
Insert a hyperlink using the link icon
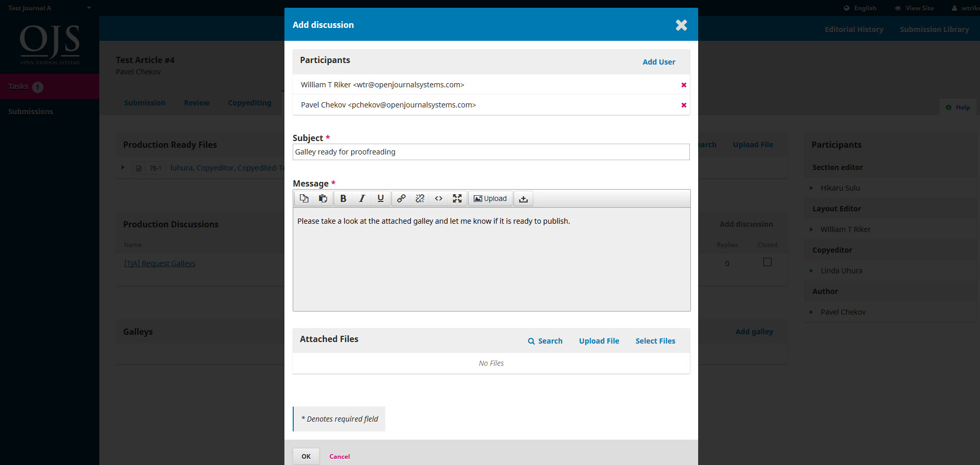pyautogui.click(x=401, y=198)
